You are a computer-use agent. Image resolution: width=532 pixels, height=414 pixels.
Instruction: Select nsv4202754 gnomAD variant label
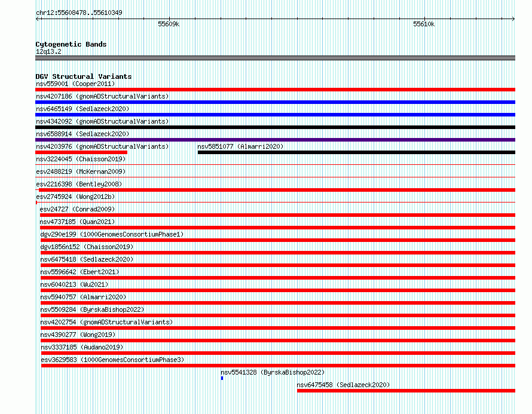106,322
